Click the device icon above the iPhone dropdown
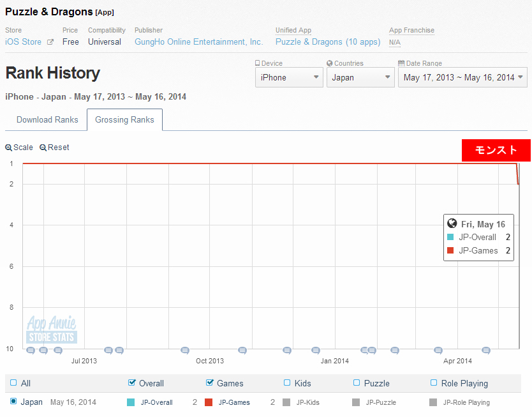The height and width of the screenshot is (417, 532). pyautogui.click(x=258, y=63)
